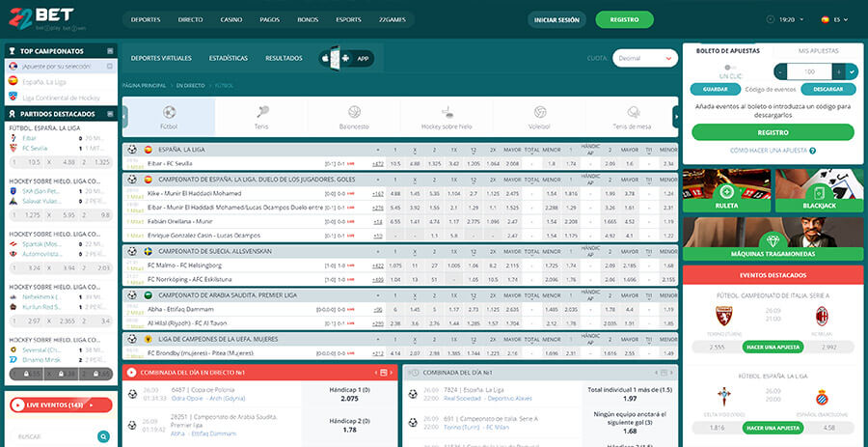Image resolution: width=868 pixels, height=447 pixels.
Task: Click Hacer una apuesta for Torino - Milan
Action: click(773, 348)
